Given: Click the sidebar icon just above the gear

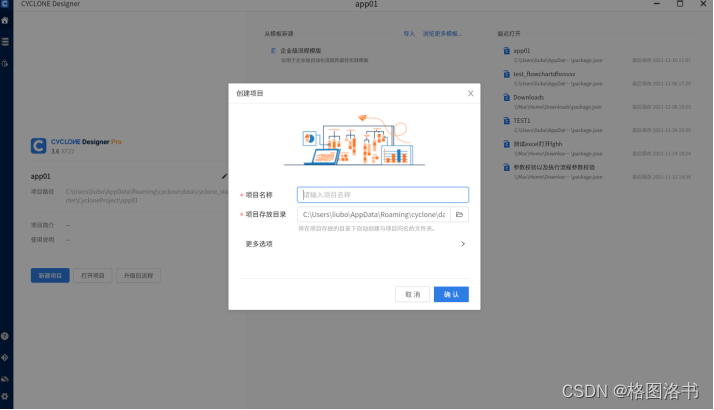Looking at the screenshot, I should (x=5, y=379).
